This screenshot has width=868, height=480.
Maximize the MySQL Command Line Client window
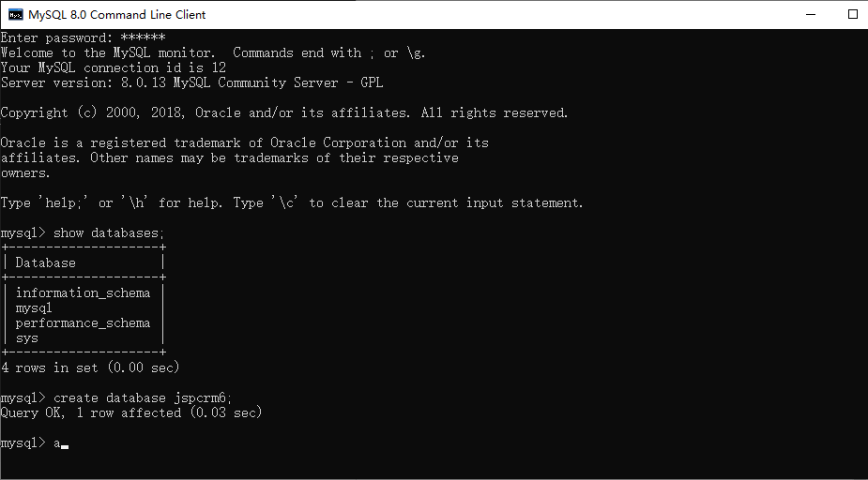[852, 14]
